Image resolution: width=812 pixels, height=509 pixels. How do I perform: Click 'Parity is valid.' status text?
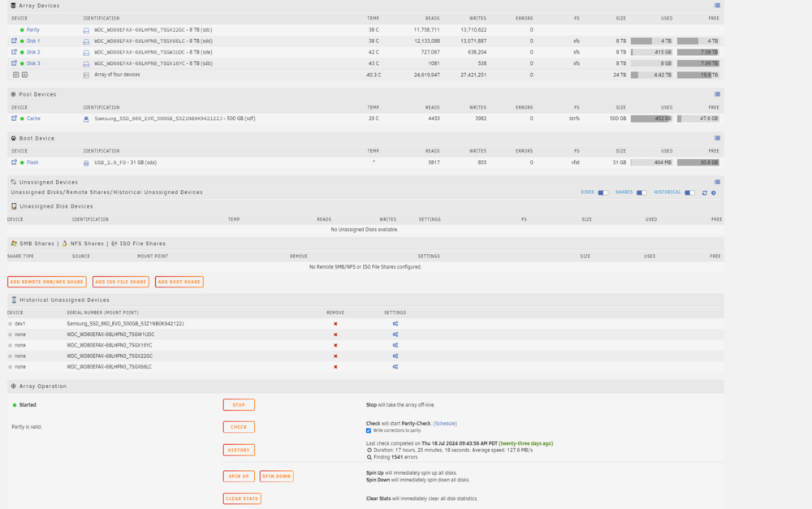[27, 427]
